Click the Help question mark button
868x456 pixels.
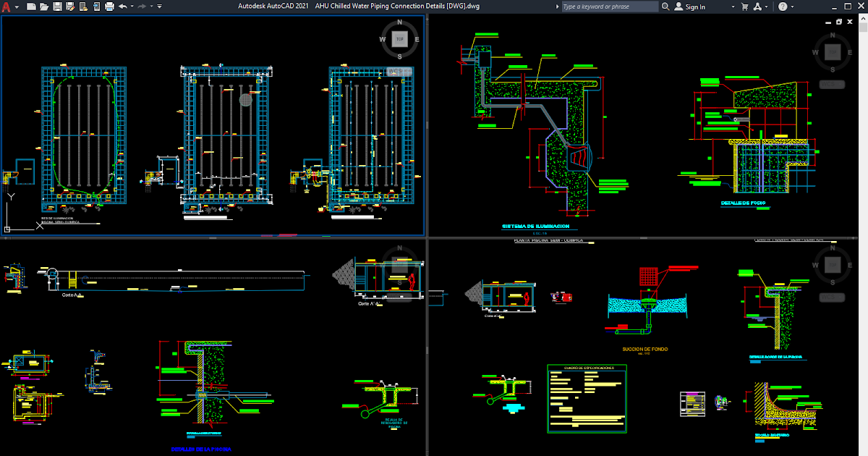[783, 7]
